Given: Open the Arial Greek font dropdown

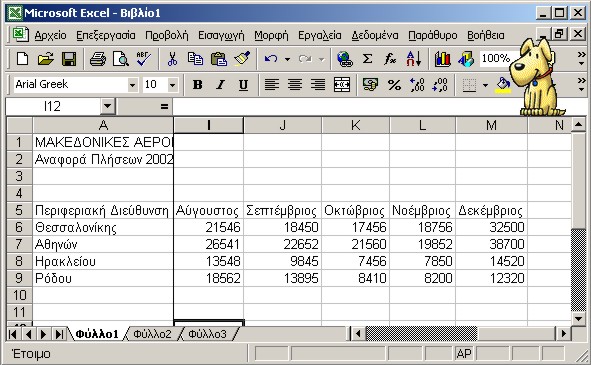Looking at the screenshot, I should pyautogui.click(x=132, y=85).
